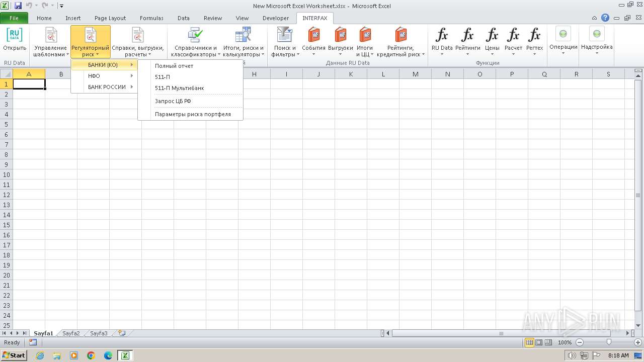Switch to Insert ribbon tab

[73, 18]
